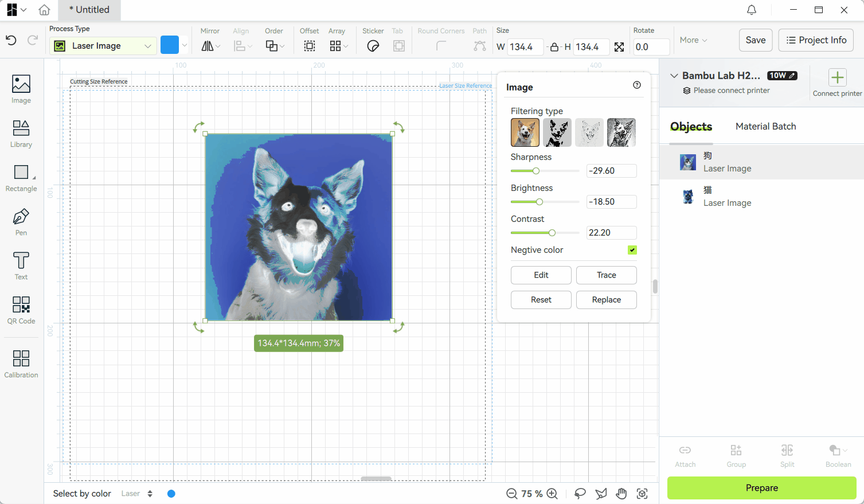Select the Objects tab
Viewport: 864px width, 504px height.
point(691,127)
